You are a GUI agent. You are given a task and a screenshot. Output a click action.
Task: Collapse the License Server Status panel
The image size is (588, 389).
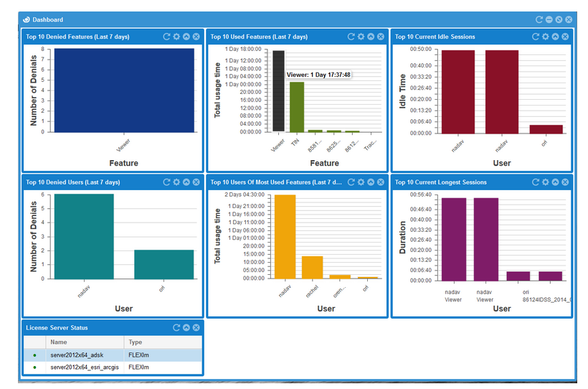186,328
